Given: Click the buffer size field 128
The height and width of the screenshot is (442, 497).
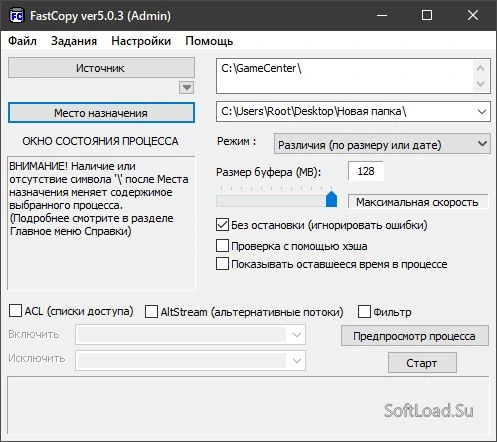Looking at the screenshot, I should point(366,171).
